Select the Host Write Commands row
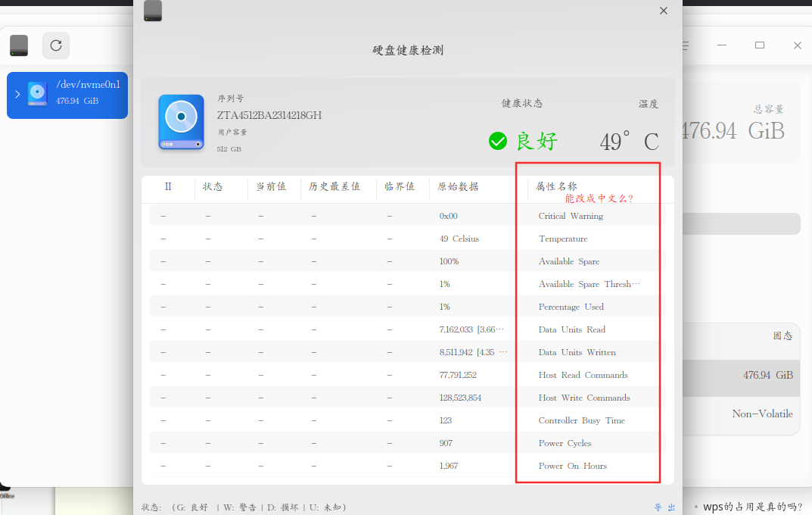Screen dimensions: 812x515 (408, 398)
